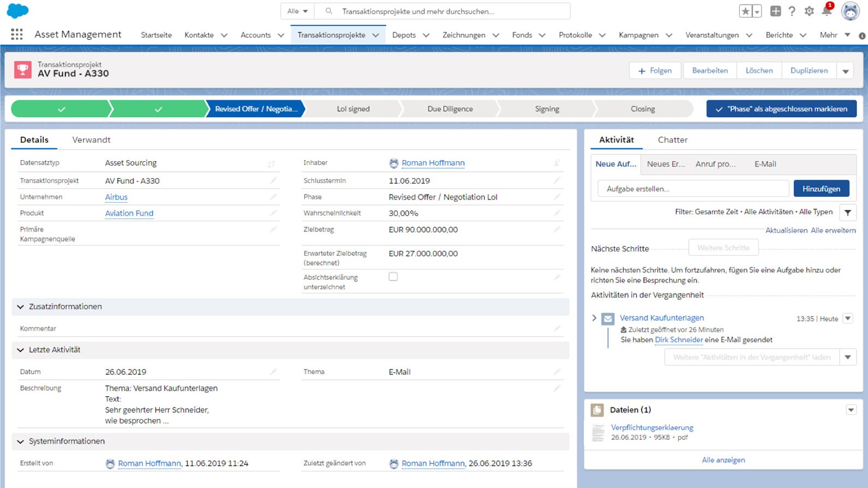
Task: Open the search scope Alle dropdown
Action: pos(298,11)
